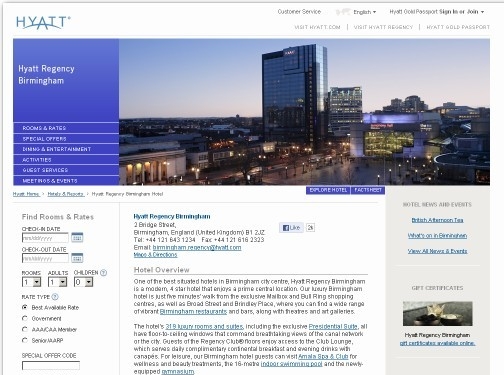504x375 pixels.
Task: Click Amala Spa & Club link
Action: tap(323, 356)
